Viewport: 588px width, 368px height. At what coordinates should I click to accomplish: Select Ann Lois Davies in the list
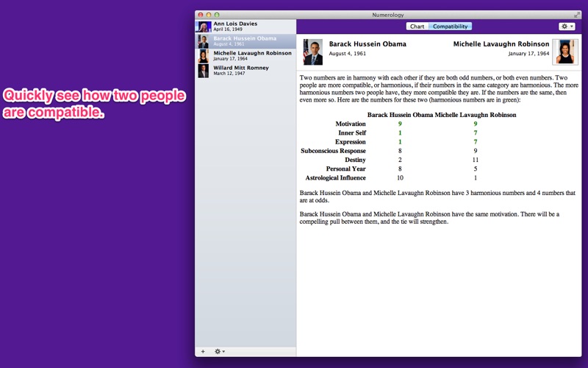pyautogui.click(x=245, y=26)
